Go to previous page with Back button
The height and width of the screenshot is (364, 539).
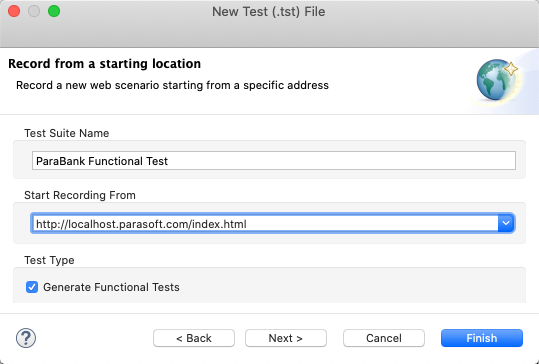(194, 338)
